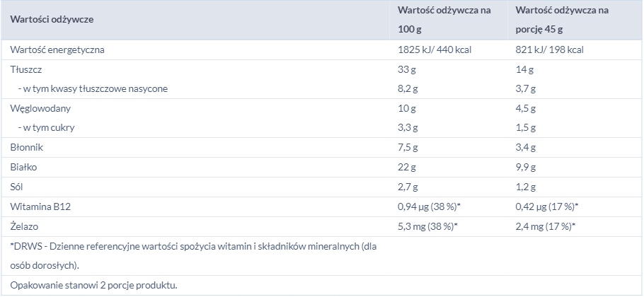
Task: Click the "Wartość odżywcza na porcję 45 g" header
Action: coord(563,21)
